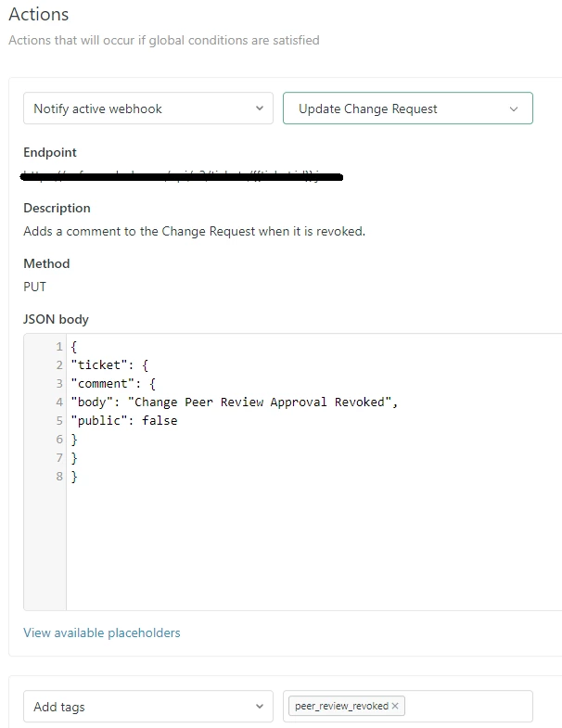
Task: Click the webhook Description text
Action: [194, 231]
